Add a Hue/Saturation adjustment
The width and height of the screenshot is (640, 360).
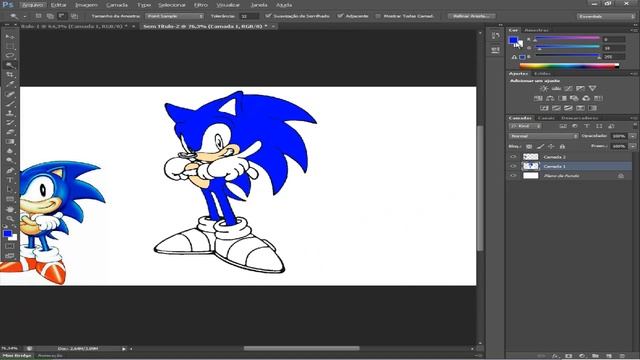click(538, 98)
